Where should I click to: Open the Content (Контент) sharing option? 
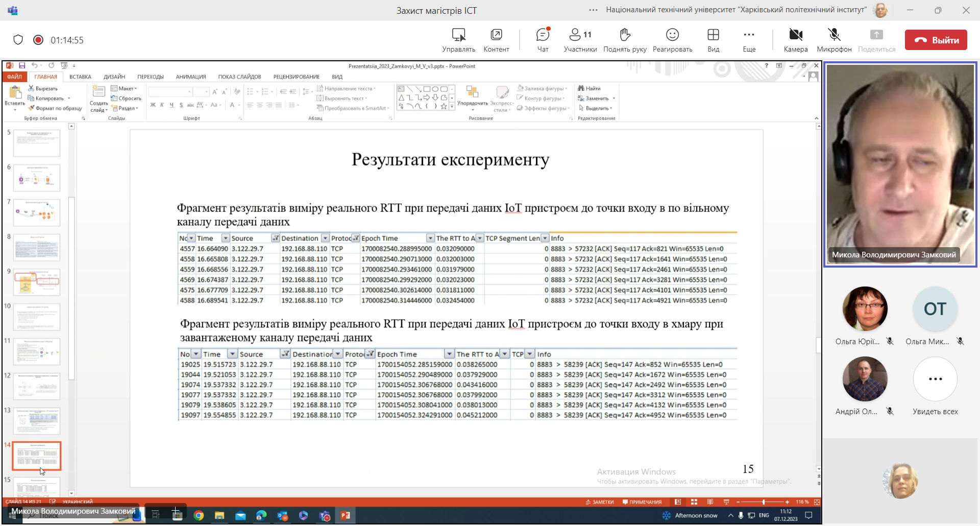click(496, 40)
